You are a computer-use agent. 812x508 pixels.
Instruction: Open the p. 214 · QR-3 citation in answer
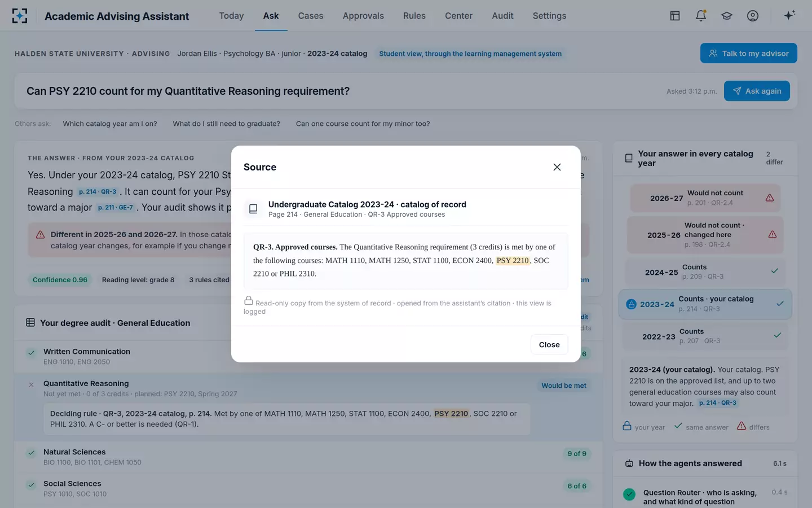coord(98,192)
